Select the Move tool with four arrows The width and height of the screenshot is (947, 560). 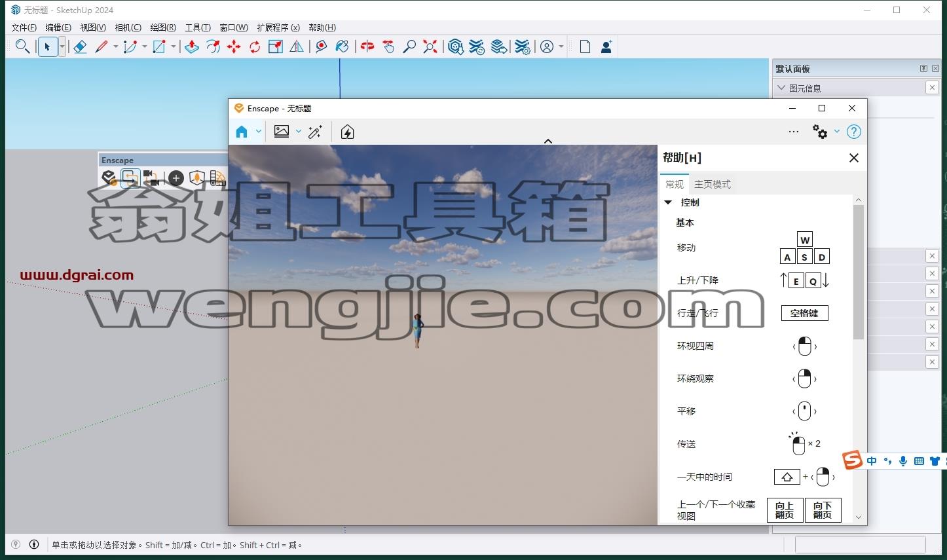coord(234,47)
